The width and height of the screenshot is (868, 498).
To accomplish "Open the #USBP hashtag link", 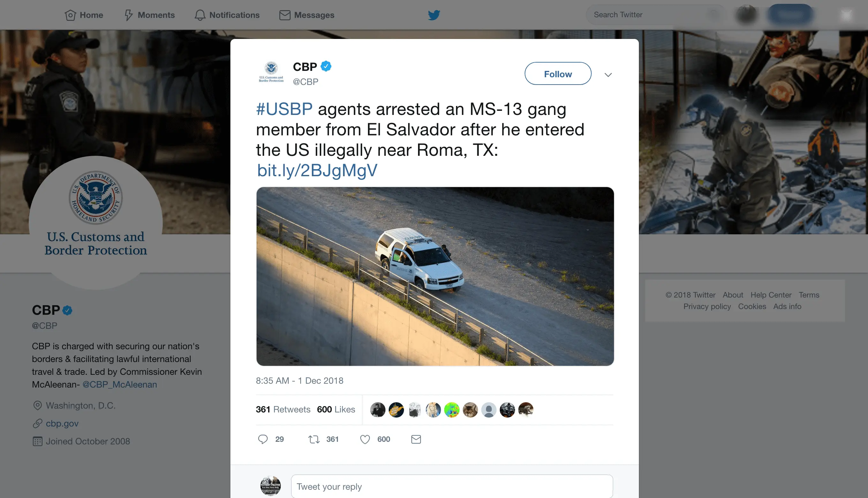I will pyautogui.click(x=284, y=109).
